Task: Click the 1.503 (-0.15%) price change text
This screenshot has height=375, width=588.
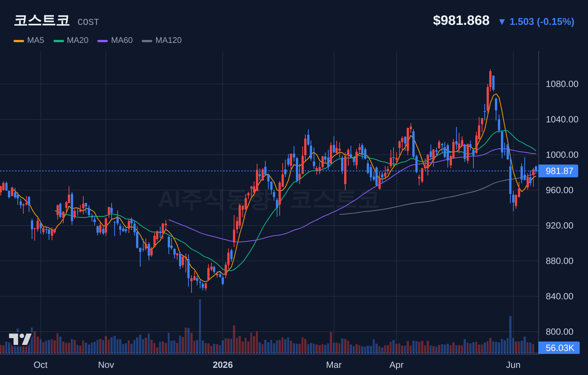Action: (x=542, y=22)
